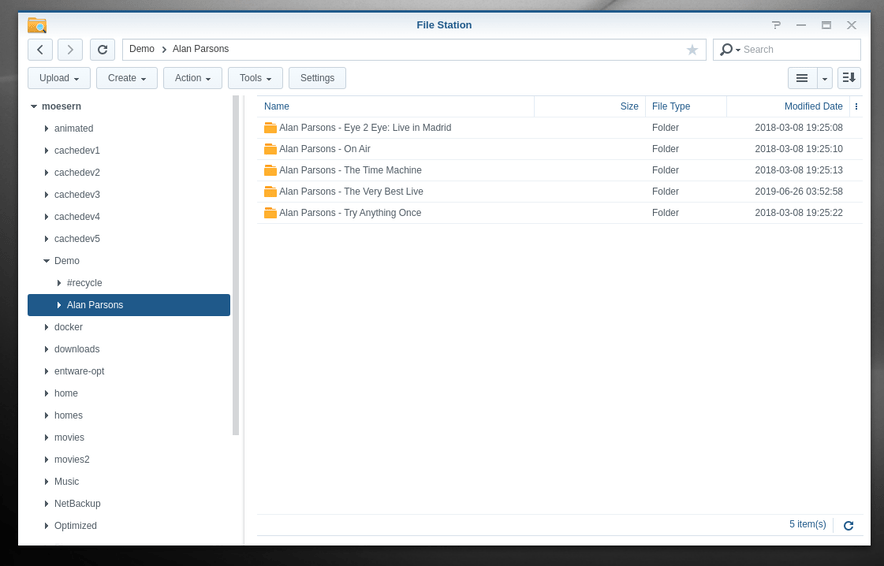Click folder icon of On Air row
The image size is (884, 566).
270,149
